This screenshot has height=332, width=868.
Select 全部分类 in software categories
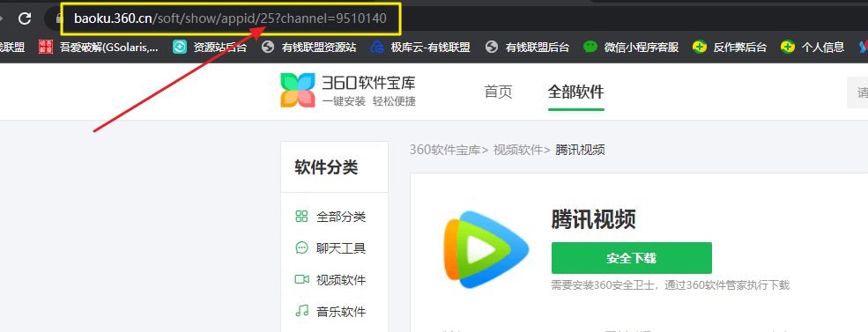(330, 217)
